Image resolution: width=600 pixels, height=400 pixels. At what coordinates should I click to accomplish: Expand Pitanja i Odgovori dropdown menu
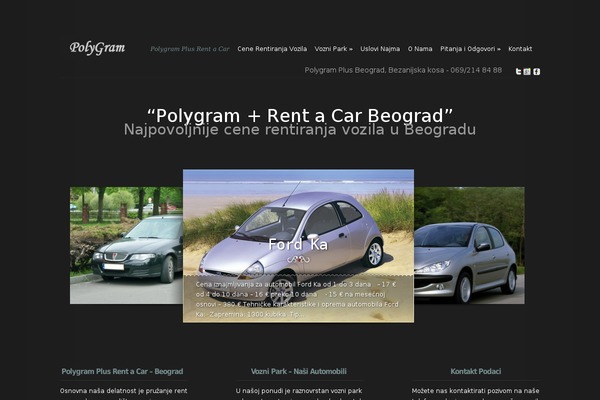[x=470, y=49]
